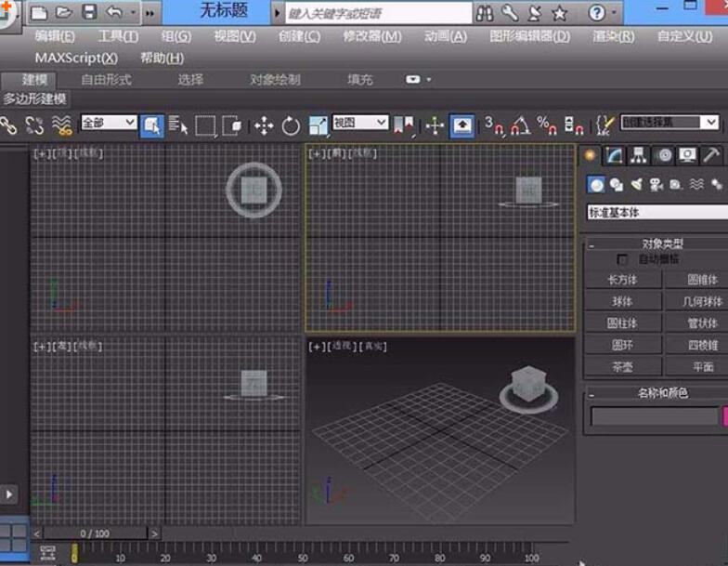Switch to the 自由形式 ribbon tab

coord(106,80)
